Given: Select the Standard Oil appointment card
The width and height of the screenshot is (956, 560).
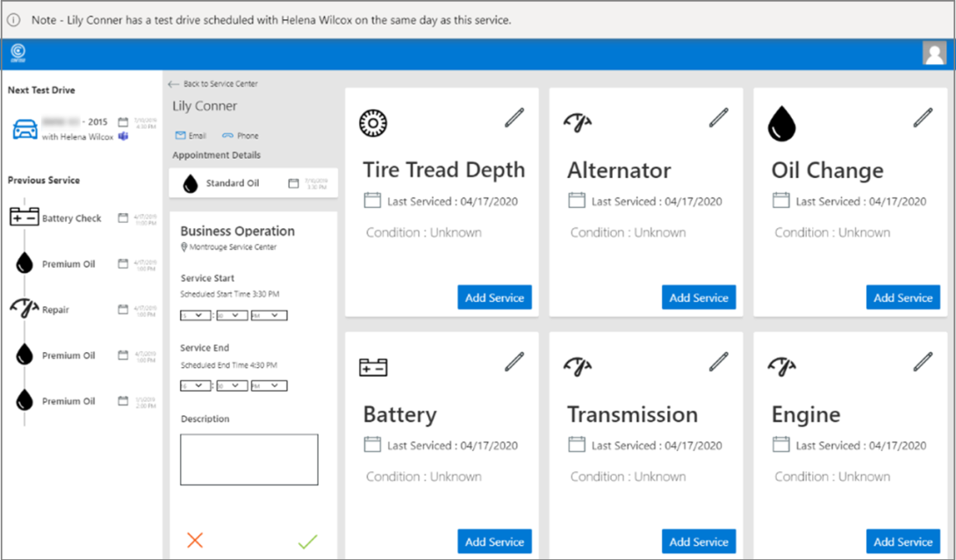Looking at the screenshot, I should (x=253, y=183).
